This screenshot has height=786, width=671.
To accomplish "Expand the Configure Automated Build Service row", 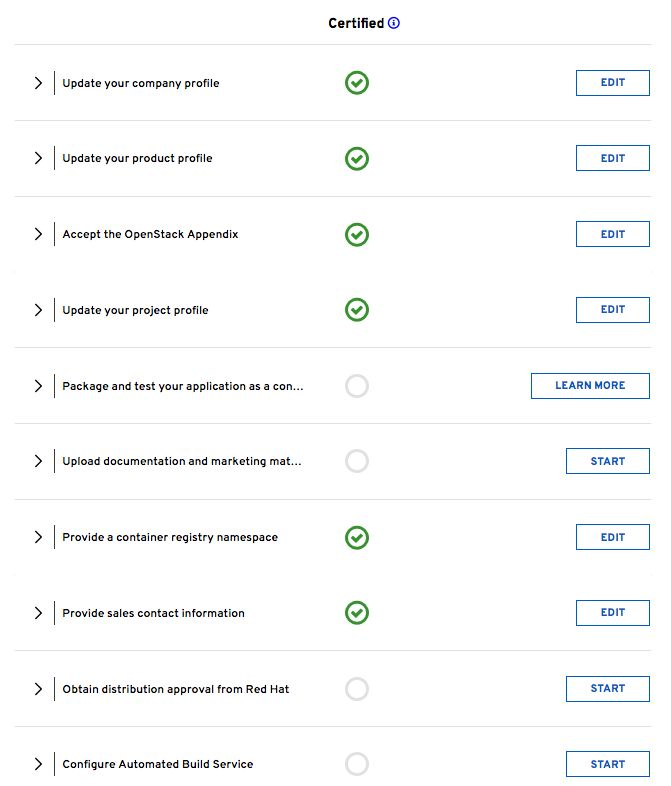I will pos(38,764).
